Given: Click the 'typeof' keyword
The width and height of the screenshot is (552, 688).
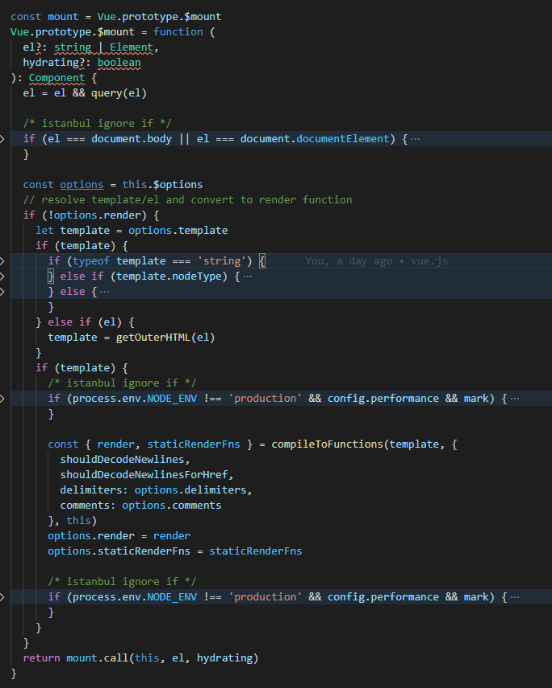Looking at the screenshot, I should (91, 261).
